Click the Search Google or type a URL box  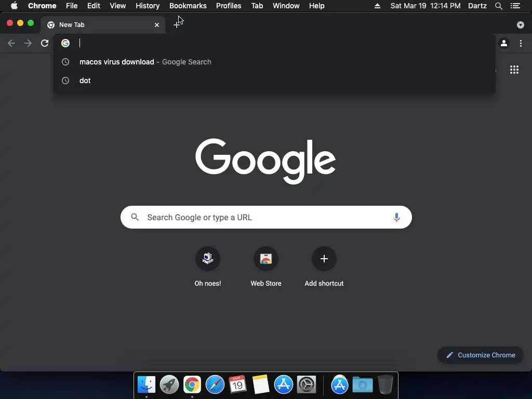266,217
